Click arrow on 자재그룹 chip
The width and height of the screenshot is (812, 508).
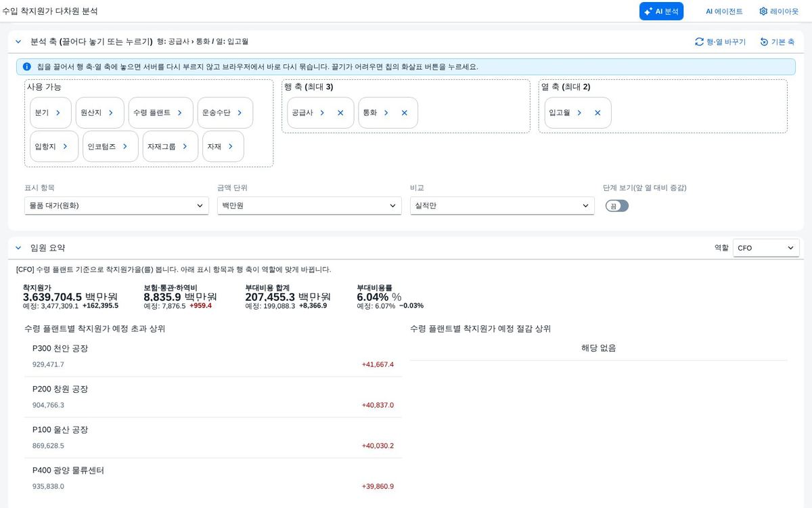pyautogui.click(x=185, y=146)
